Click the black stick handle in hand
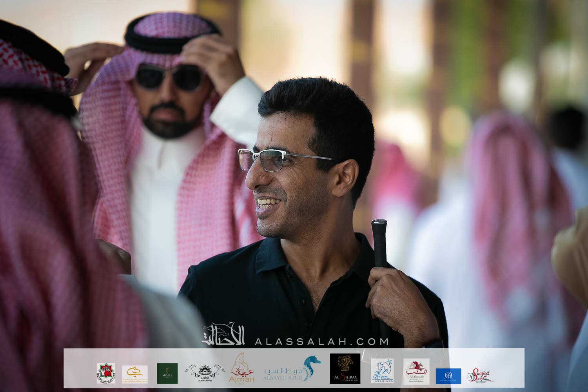 [x=379, y=243]
